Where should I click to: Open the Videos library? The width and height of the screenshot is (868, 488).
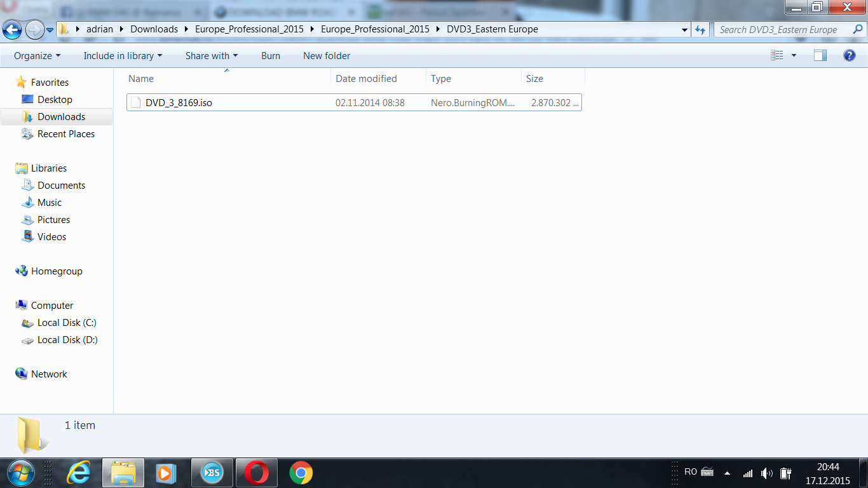pos(51,237)
